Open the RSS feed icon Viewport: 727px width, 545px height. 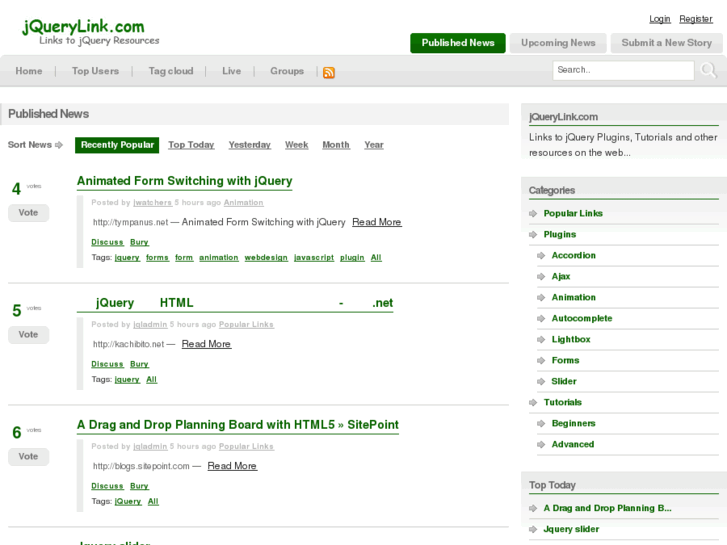pyautogui.click(x=329, y=72)
